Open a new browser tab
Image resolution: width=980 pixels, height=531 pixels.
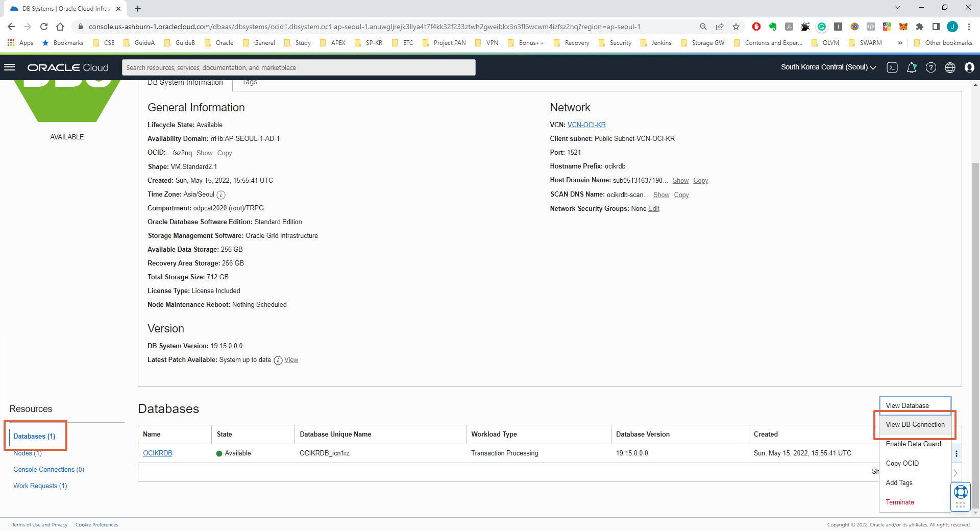138,9
